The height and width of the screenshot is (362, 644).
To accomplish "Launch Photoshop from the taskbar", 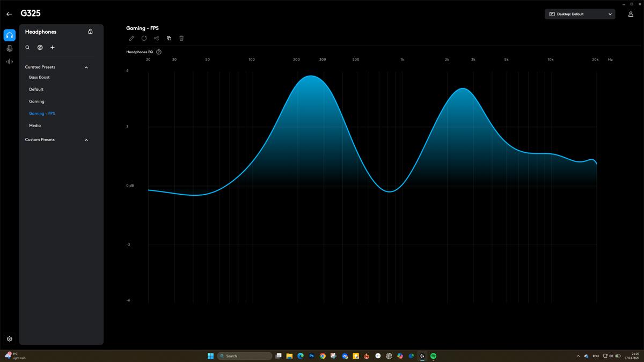I will pyautogui.click(x=311, y=356).
